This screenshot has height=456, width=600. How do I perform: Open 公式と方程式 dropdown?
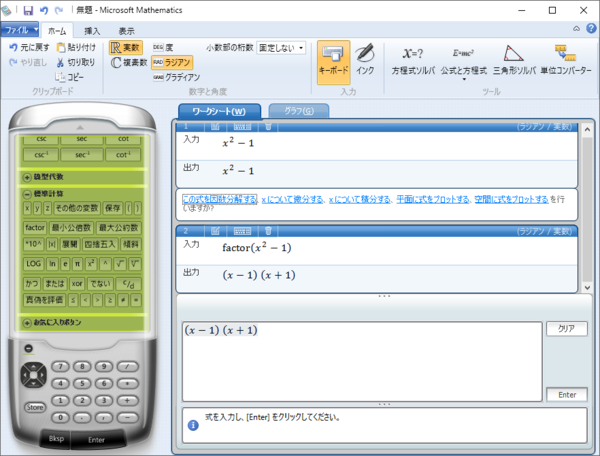pos(464,63)
